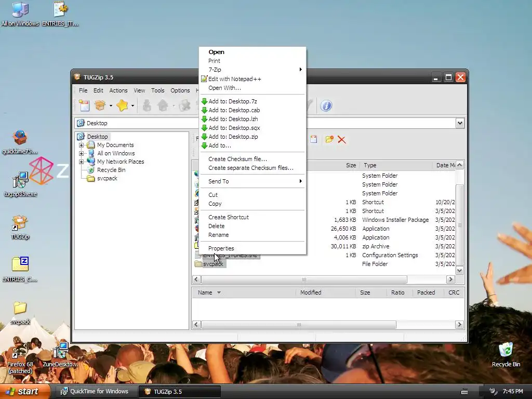
Task: Expand the Send To submenu
Action: [253, 181]
